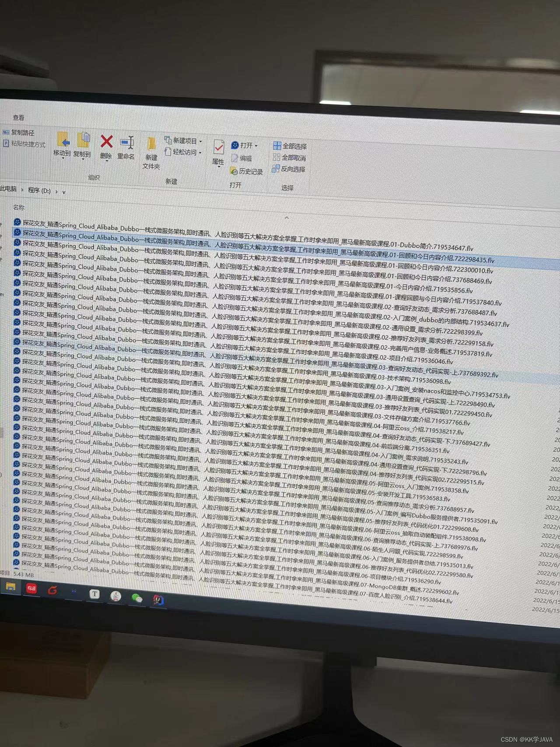Select file 02-入门案例_dubbo的内部结构.719534637.flv

click(261, 307)
